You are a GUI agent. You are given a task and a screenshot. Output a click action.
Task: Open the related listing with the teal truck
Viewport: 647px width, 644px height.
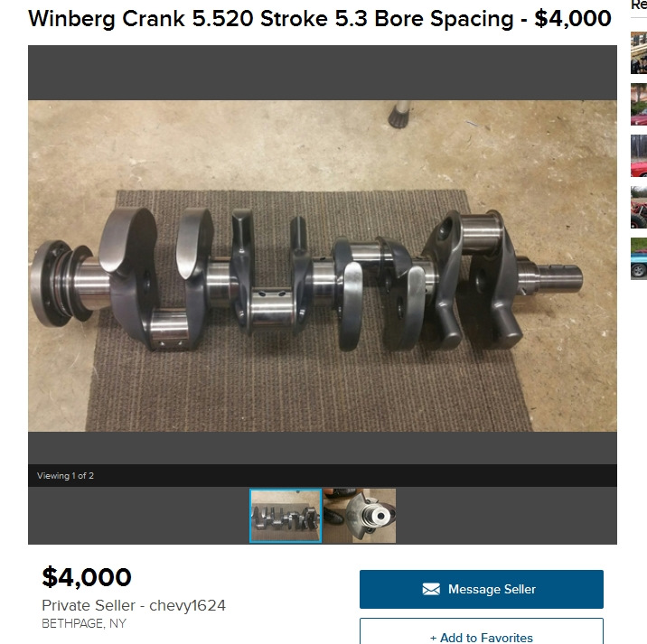click(x=639, y=258)
